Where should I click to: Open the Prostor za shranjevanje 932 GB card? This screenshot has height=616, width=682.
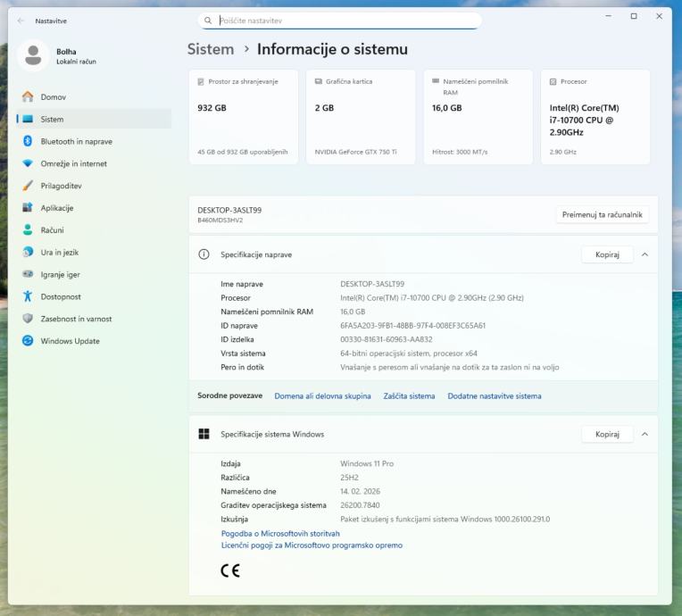click(x=244, y=117)
